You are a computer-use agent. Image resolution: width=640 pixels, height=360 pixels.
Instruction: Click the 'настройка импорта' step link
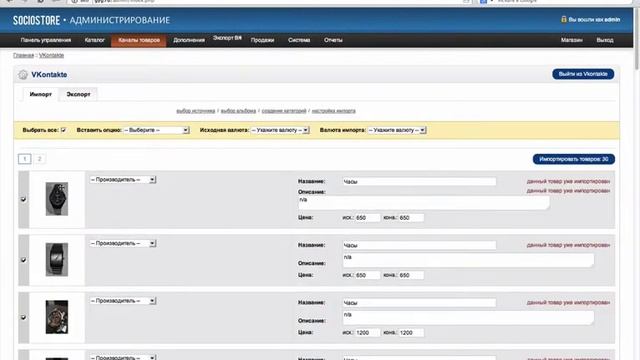coord(333,111)
